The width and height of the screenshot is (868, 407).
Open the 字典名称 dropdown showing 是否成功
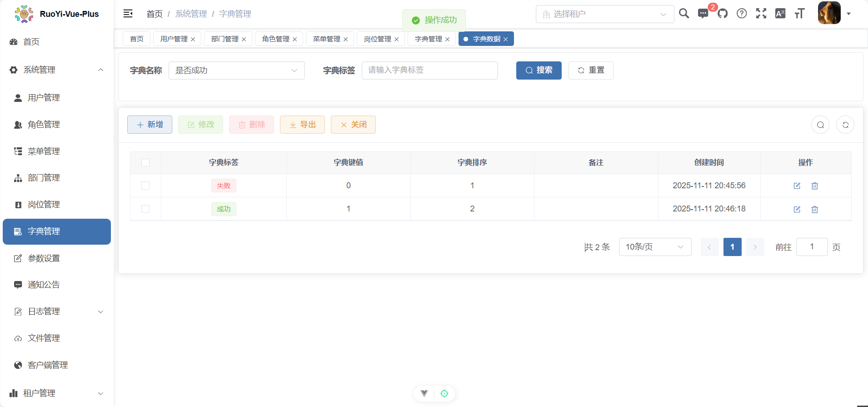[x=236, y=70]
